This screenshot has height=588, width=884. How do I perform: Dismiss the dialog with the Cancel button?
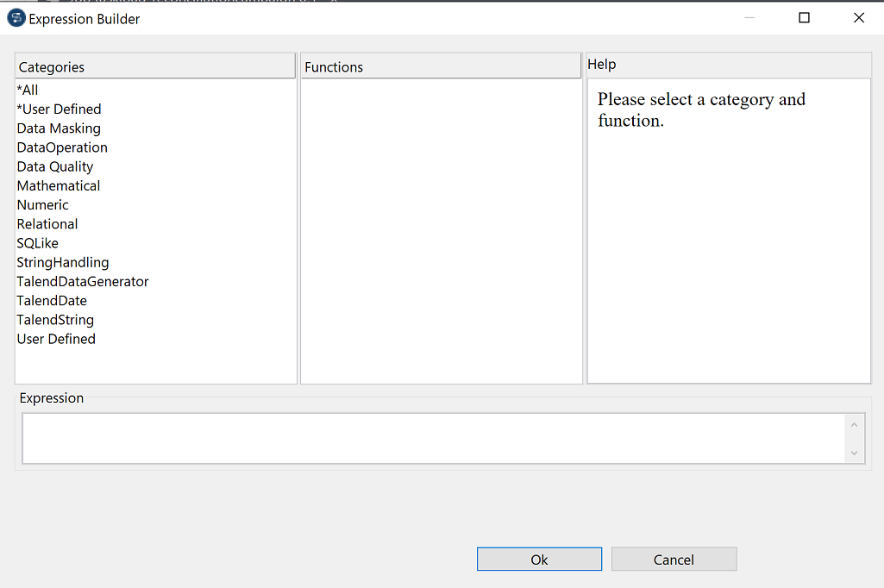[674, 559]
